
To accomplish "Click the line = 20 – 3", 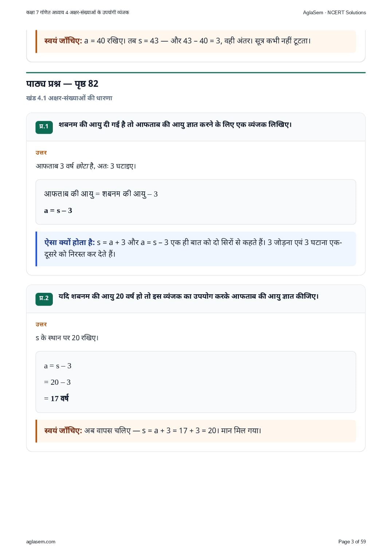I will coord(58,382).
